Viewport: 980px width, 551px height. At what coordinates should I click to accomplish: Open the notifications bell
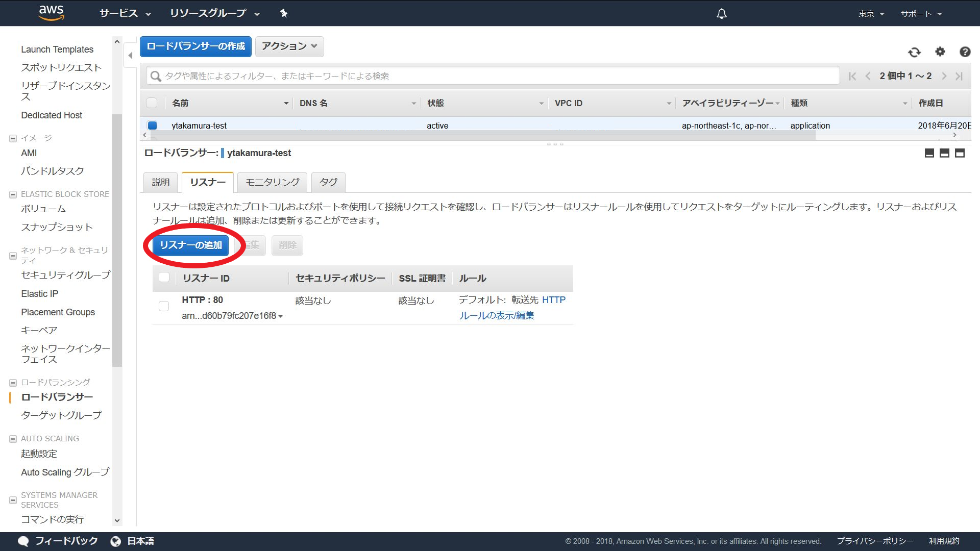(x=721, y=14)
